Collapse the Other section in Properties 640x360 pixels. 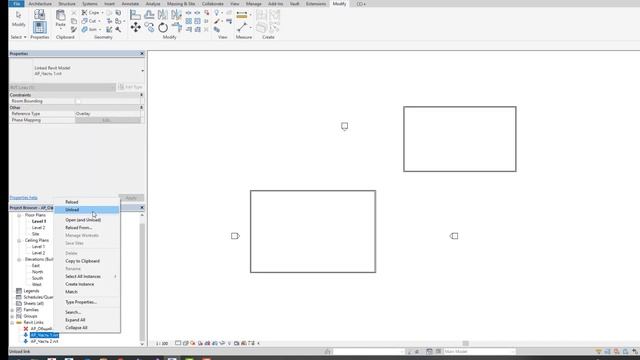click(x=142, y=107)
